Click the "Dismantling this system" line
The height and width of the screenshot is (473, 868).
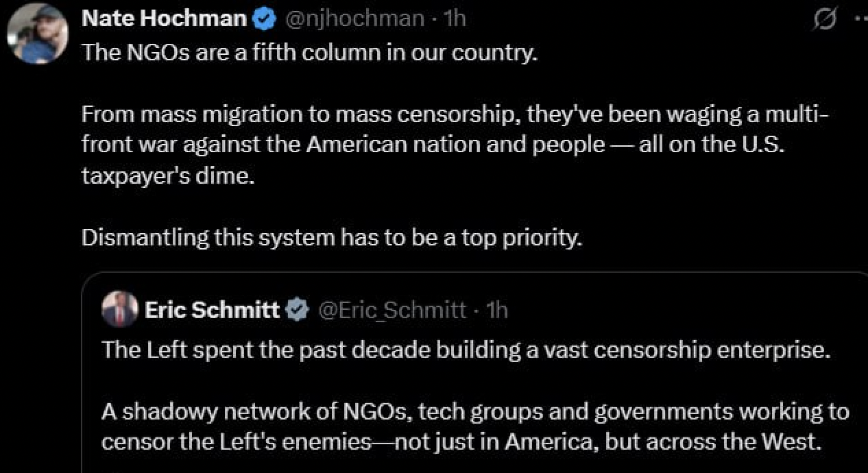[332, 237]
